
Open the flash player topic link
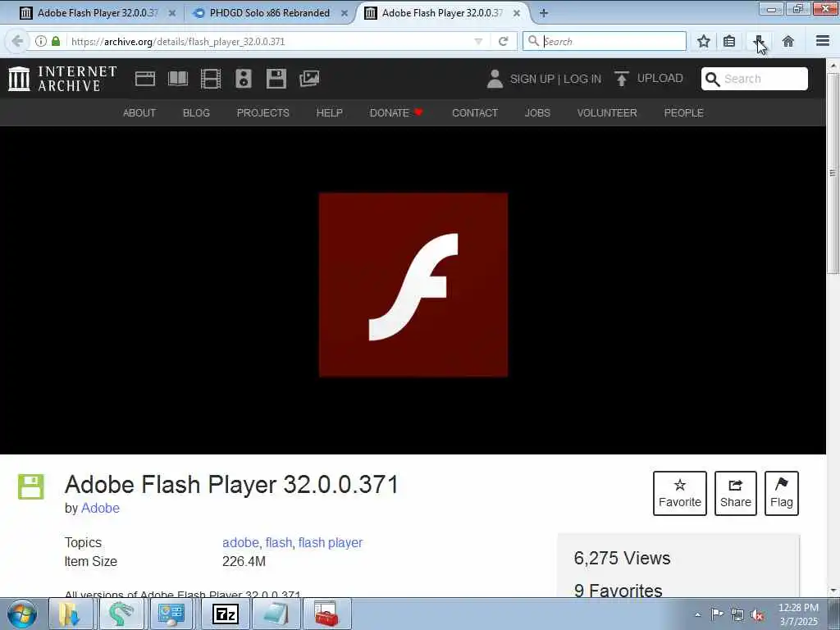(331, 542)
